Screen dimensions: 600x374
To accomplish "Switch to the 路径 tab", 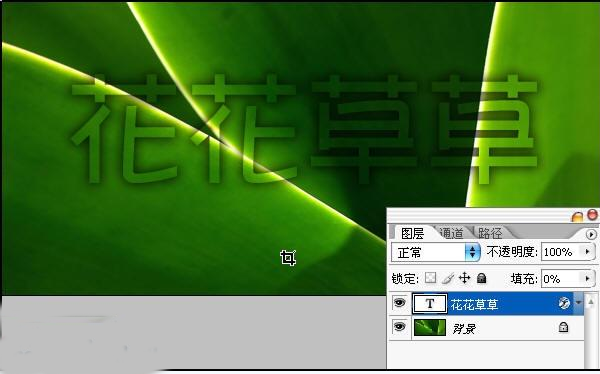I will tap(490, 233).
